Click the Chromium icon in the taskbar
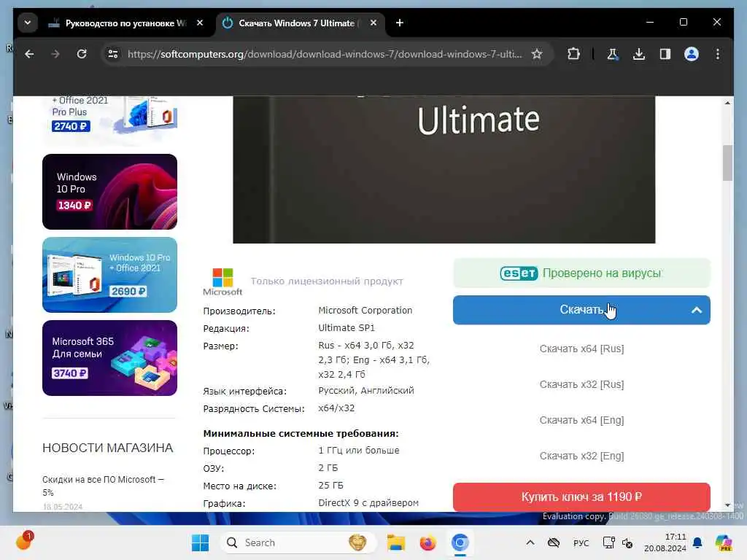This screenshot has height=560, width=747. tap(460, 542)
